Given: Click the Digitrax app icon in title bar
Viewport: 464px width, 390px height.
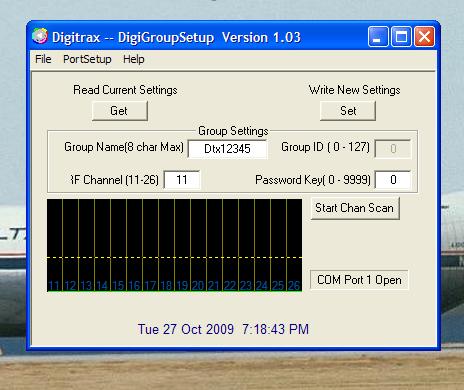Looking at the screenshot, I should click(x=40, y=36).
